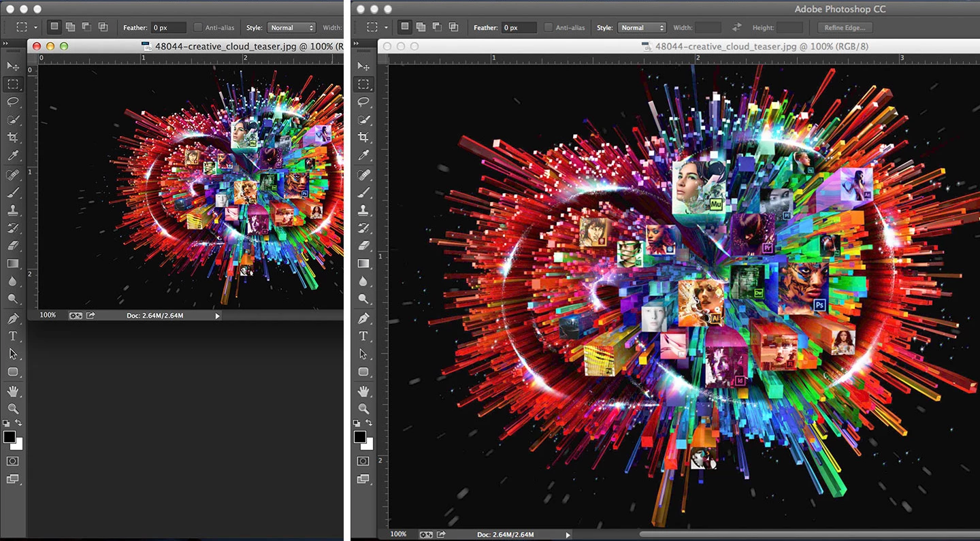The height and width of the screenshot is (541, 980).
Task: Set foreground color swatch in the left window
Action: point(10,437)
